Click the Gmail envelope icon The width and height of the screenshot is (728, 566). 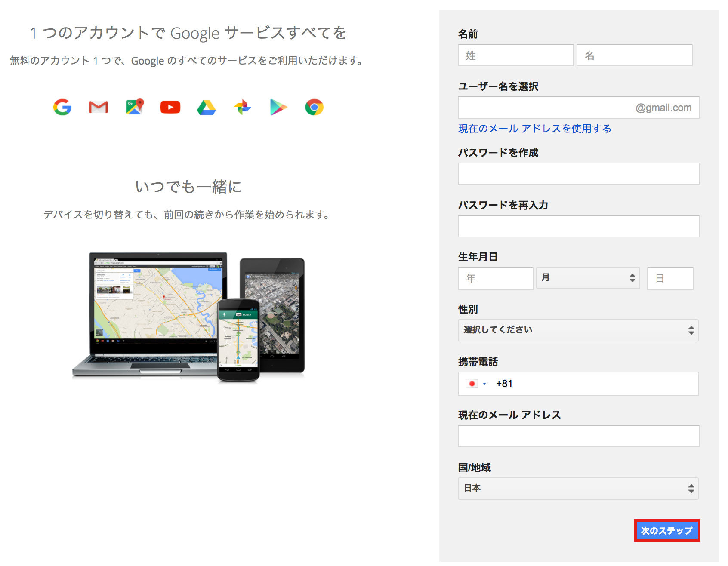pos(99,107)
